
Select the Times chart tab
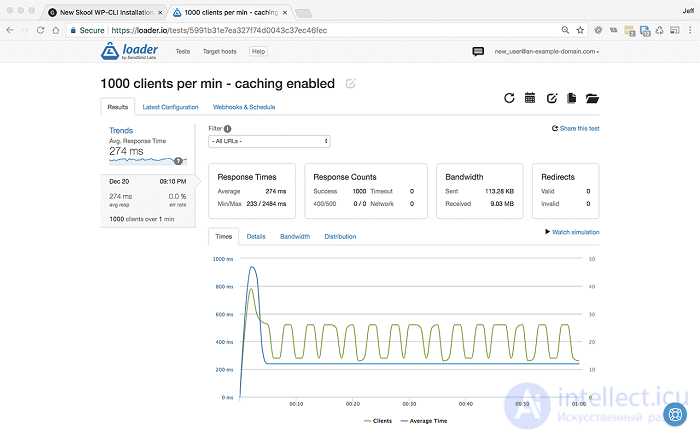[x=224, y=237]
